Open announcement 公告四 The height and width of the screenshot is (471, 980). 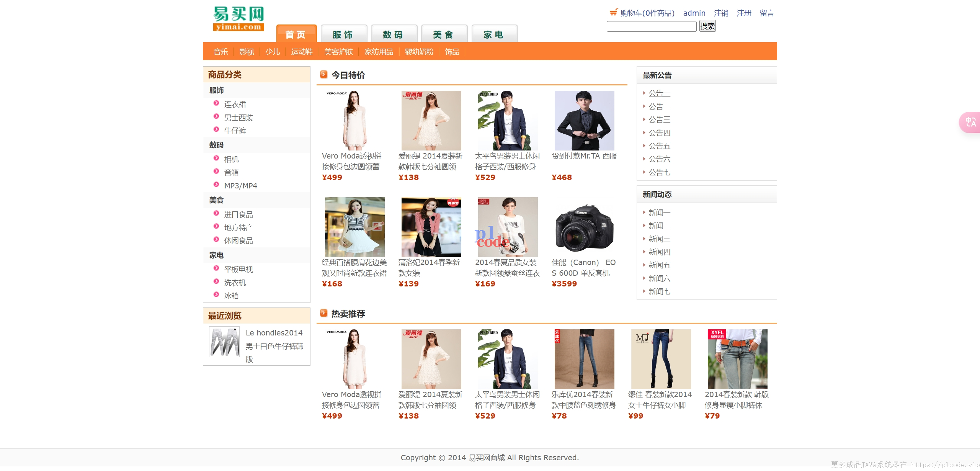659,133
